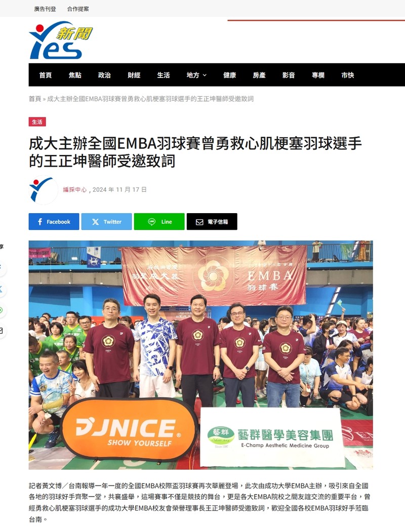
Task: Open the 健康 menu item
Action: tap(230, 75)
